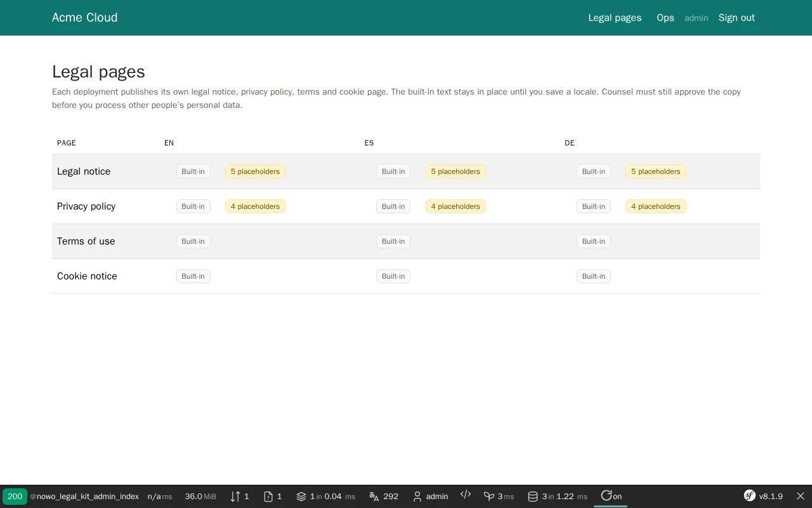
Task: Click the code brackets icon in the toolbar
Action: (466, 495)
